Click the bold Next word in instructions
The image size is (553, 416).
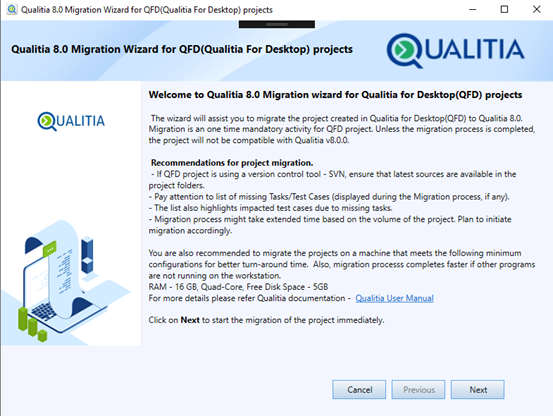(x=190, y=320)
